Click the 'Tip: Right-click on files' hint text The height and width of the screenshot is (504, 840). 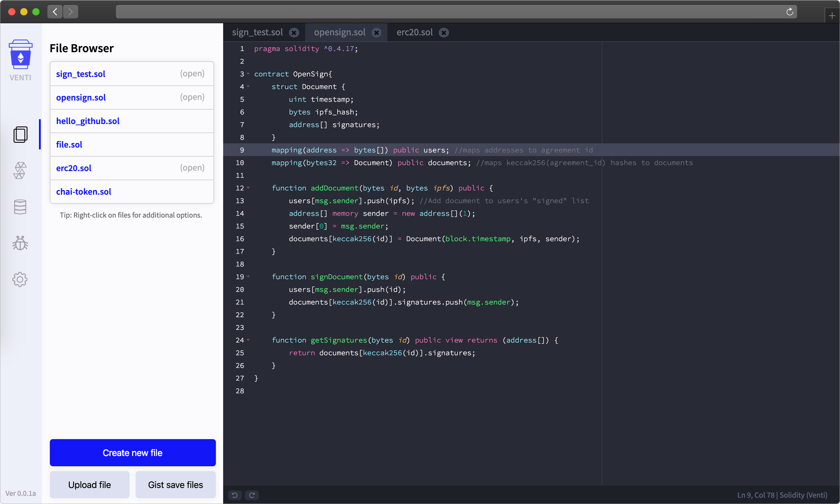click(x=131, y=215)
